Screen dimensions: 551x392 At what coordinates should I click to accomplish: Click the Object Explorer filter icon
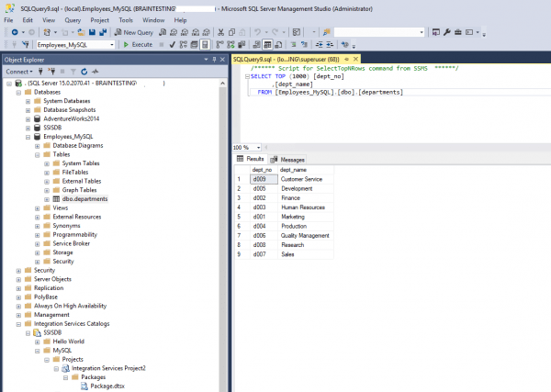73,72
